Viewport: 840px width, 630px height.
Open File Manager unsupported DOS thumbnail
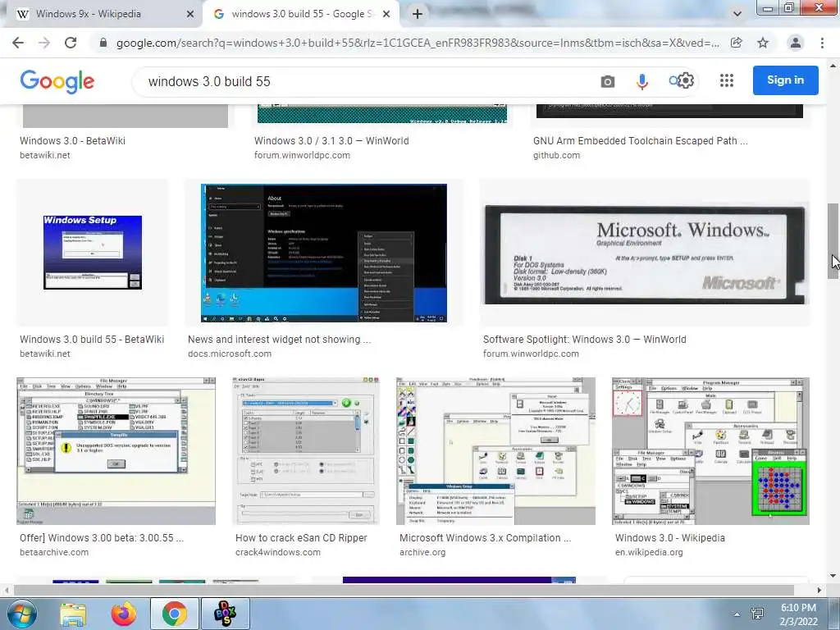116,451
